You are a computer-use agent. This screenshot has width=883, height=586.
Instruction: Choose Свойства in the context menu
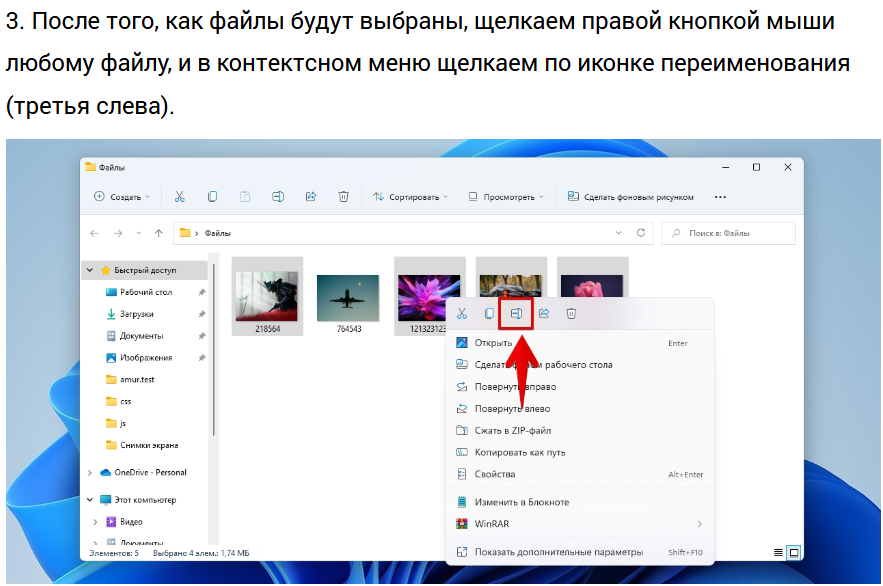580,474
